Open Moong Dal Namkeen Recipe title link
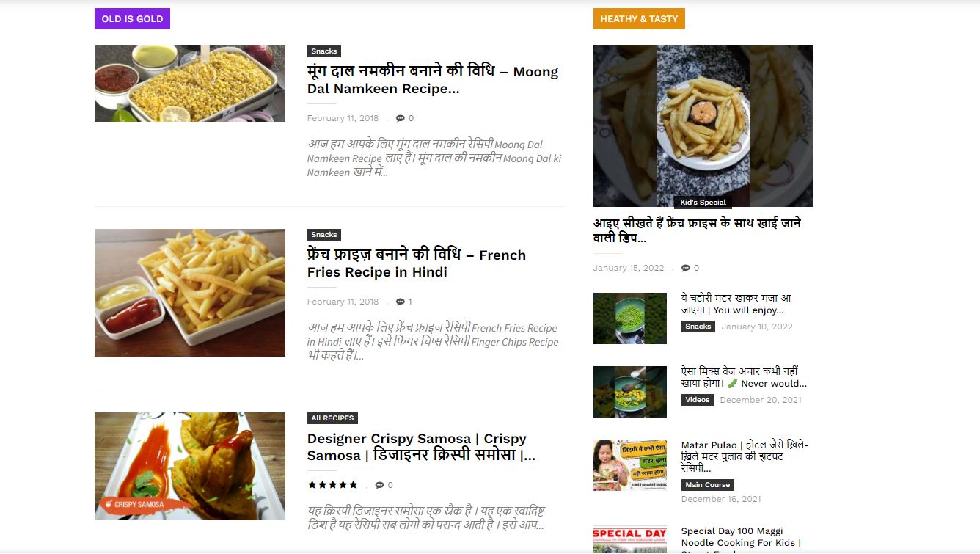Image resolution: width=980 pixels, height=554 pixels. point(433,80)
